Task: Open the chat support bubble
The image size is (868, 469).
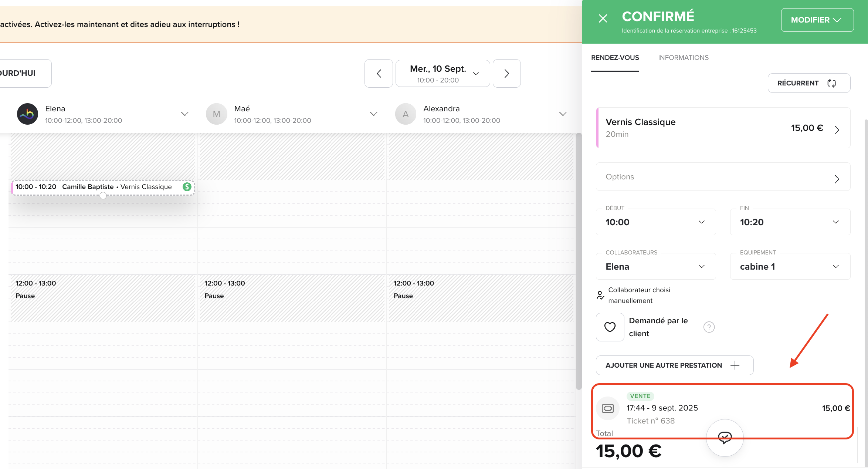Action: [725, 438]
